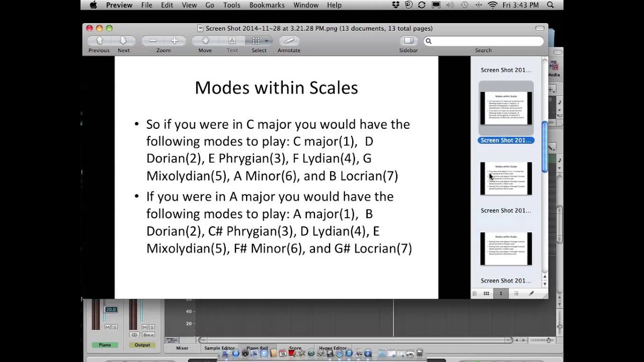Click the Piano channel label
This screenshot has width=644, height=362.
(105, 345)
